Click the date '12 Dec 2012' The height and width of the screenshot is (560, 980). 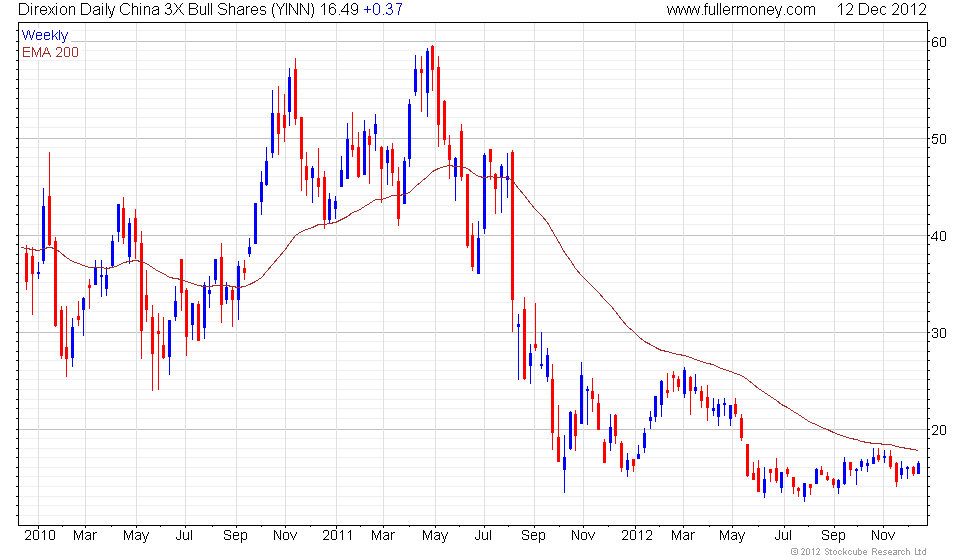(881, 9)
